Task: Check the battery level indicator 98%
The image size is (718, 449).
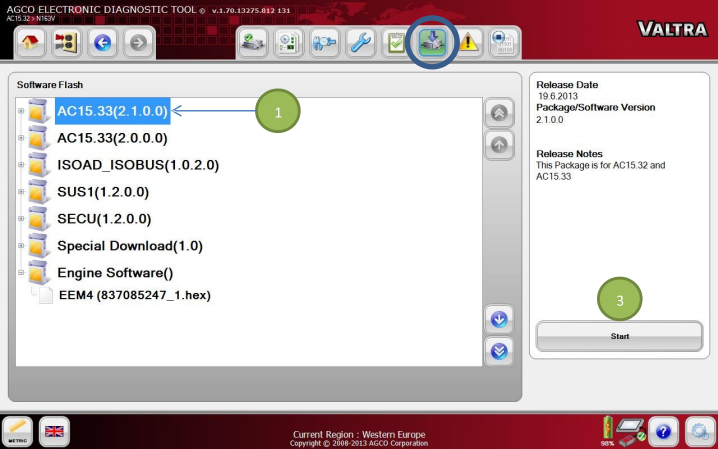Action: click(x=607, y=431)
